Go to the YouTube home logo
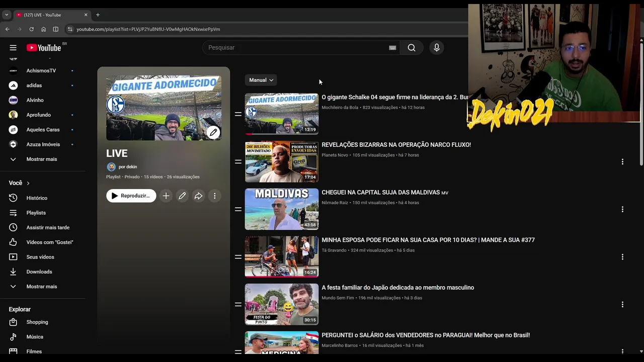 tap(44, 48)
